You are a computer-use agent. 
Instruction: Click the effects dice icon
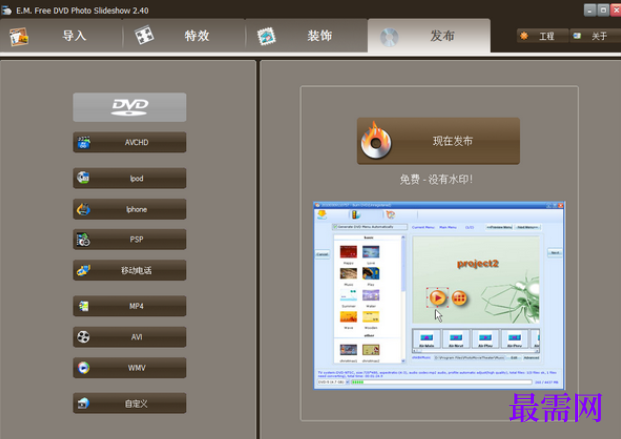pos(144,35)
